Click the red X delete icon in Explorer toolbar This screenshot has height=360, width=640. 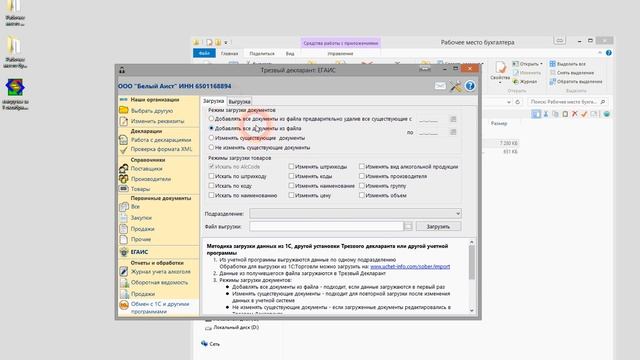pyautogui.click(x=575, y=114)
